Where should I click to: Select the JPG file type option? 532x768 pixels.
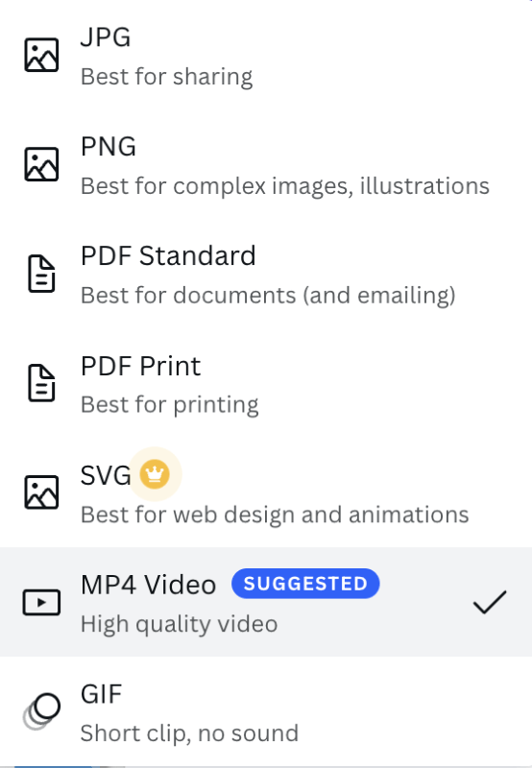(266, 55)
